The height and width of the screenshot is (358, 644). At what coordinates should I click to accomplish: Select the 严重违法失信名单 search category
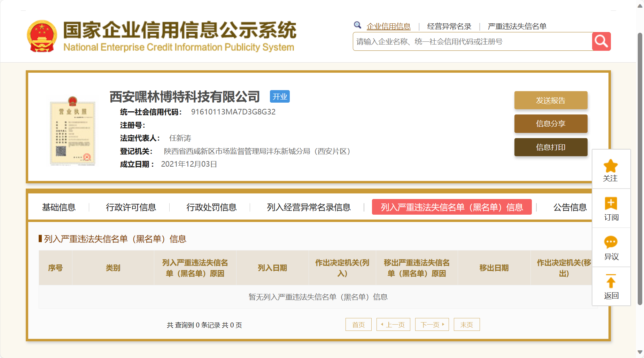pos(517,26)
